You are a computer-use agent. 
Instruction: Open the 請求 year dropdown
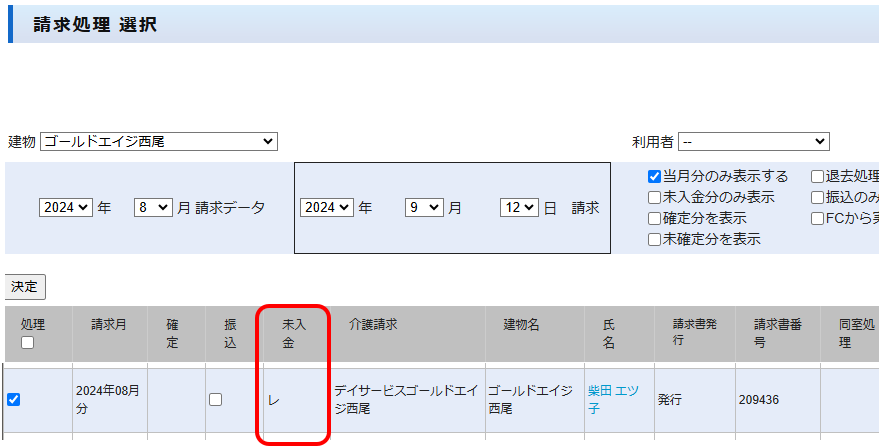[327, 208]
